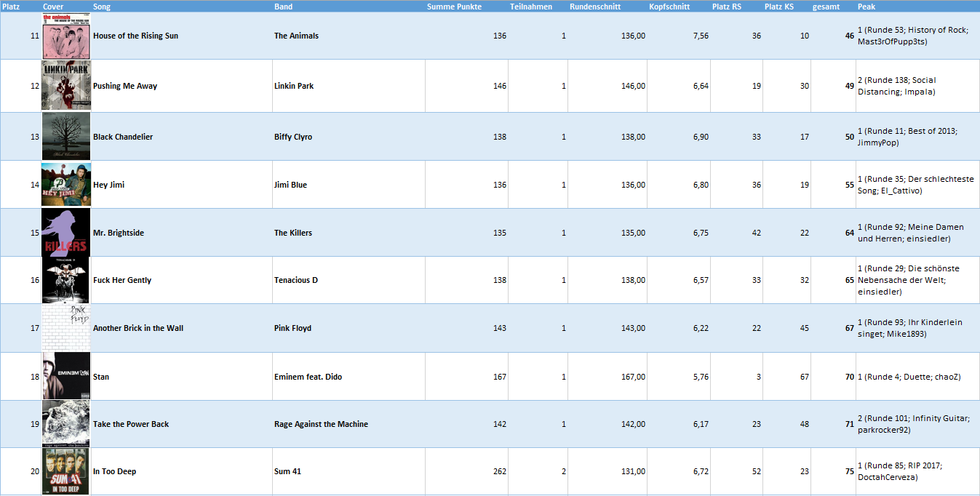Select the Tenacious D cover image
The image size is (980, 496).
coord(66,279)
